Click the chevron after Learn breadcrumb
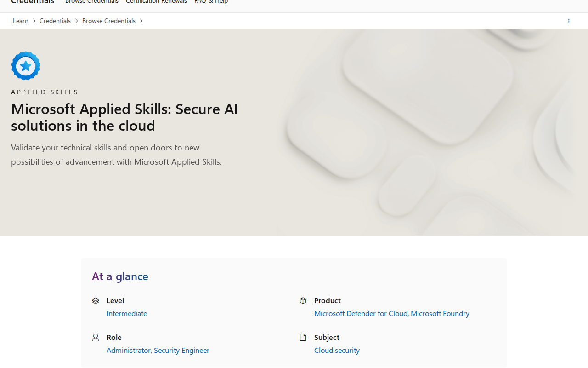Viewport: 588px width, 368px height. [x=34, y=21]
